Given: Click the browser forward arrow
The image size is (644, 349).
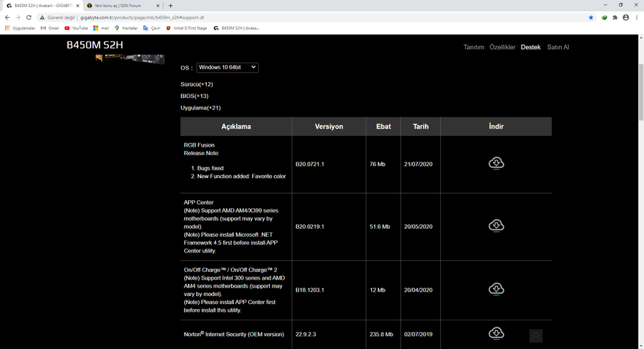Looking at the screenshot, I should coord(18,17).
